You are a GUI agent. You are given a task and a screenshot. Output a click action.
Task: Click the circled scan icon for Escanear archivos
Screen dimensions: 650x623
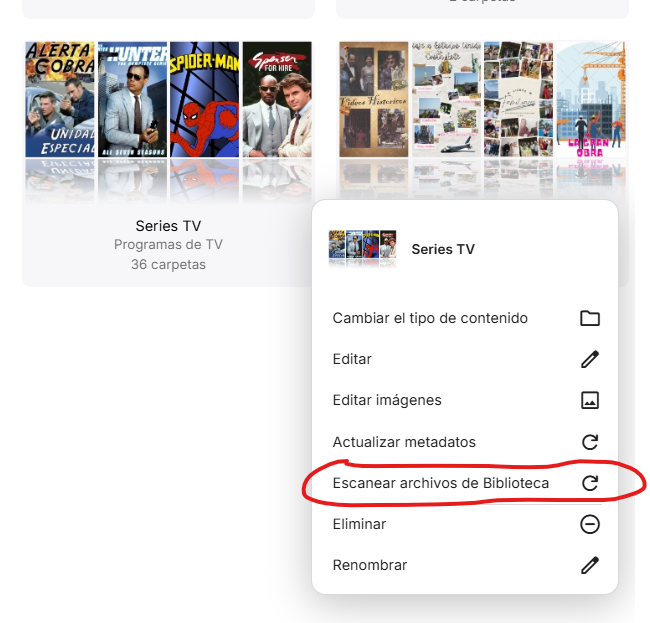[x=590, y=483]
